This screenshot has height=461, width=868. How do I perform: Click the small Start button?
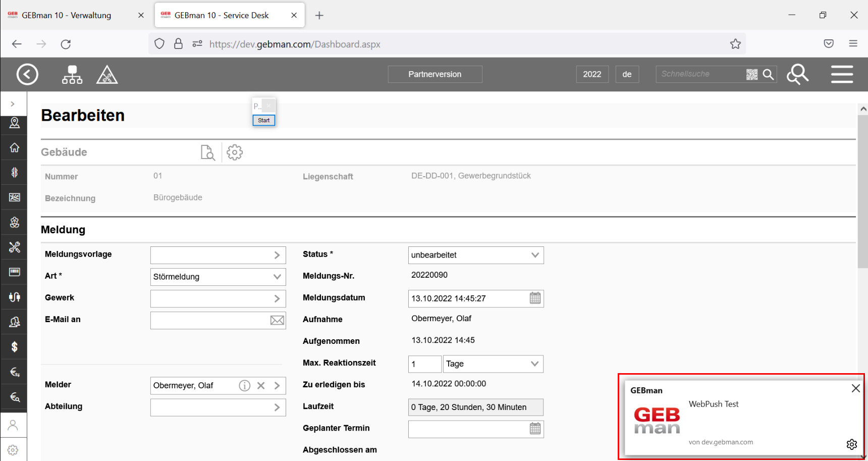click(264, 120)
